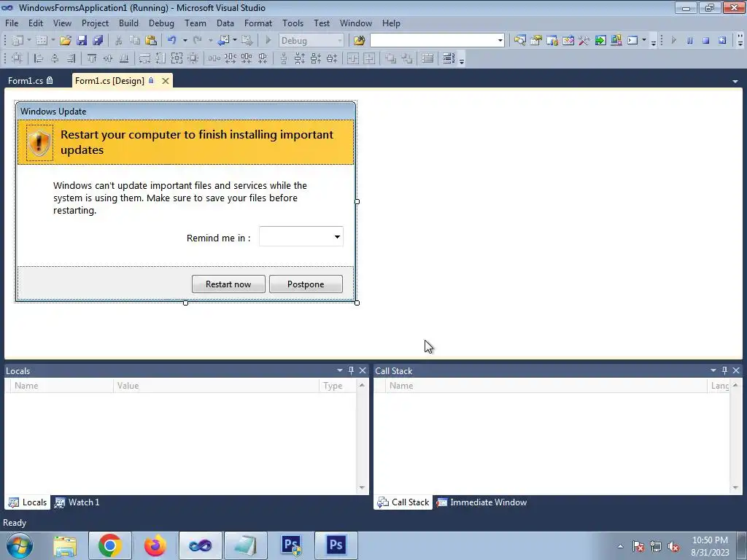Open the active documents list dropdown

735,82
